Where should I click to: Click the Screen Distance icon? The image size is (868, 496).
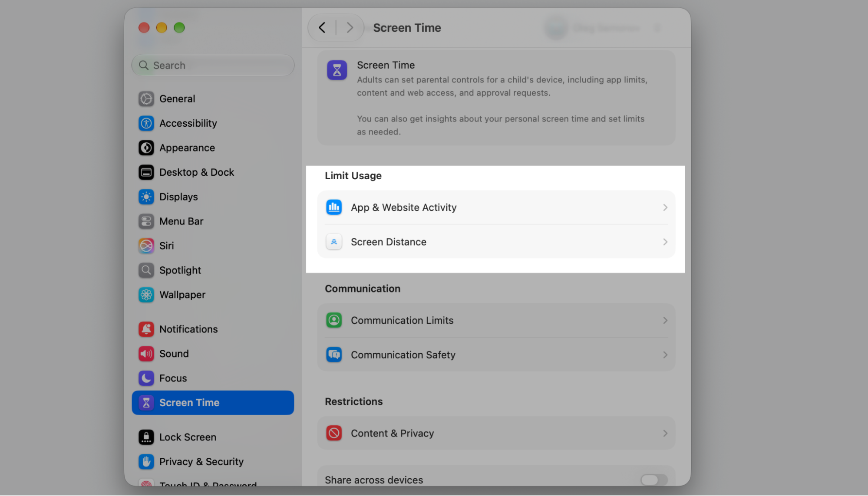pyautogui.click(x=334, y=242)
